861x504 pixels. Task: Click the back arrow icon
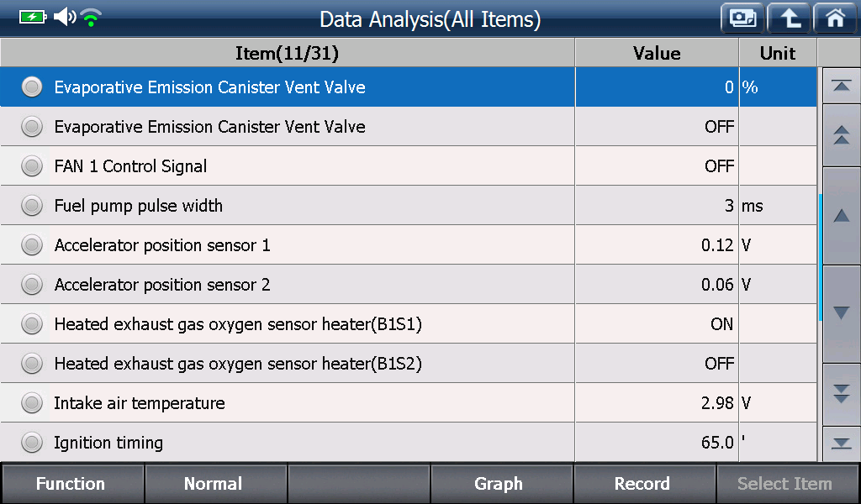[x=789, y=18]
